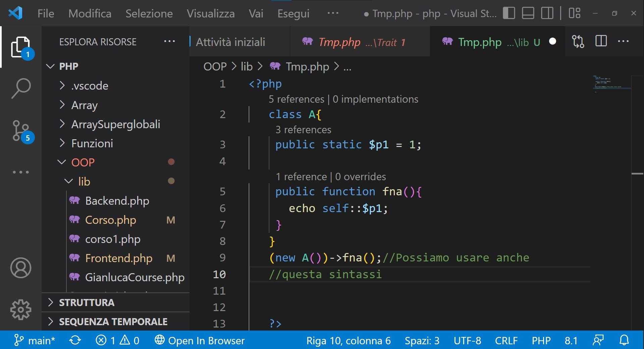Image resolution: width=644 pixels, height=349 pixels.
Task: Click the VS Code logo icon
Action: click(x=15, y=13)
